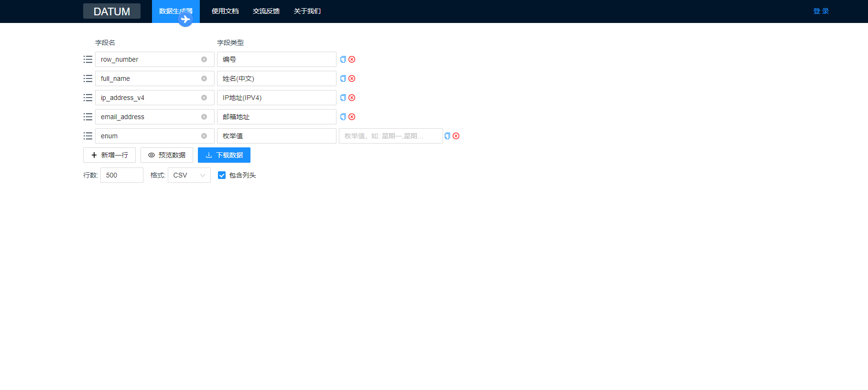This screenshot has height=390, width=868.
Task: Open field type dropdown showing 枚举值
Action: (x=277, y=136)
